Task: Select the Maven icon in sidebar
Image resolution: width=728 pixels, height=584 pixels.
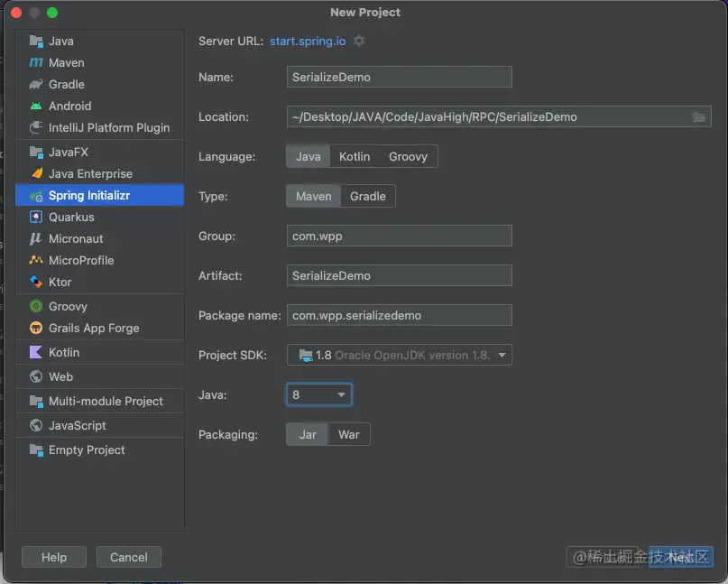Action: pyautogui.click(x=36, y=62)
